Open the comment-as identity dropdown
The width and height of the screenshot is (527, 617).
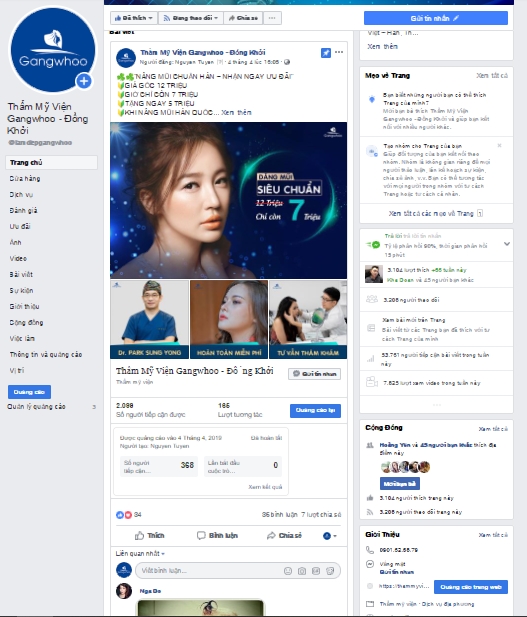coord(330,536)
